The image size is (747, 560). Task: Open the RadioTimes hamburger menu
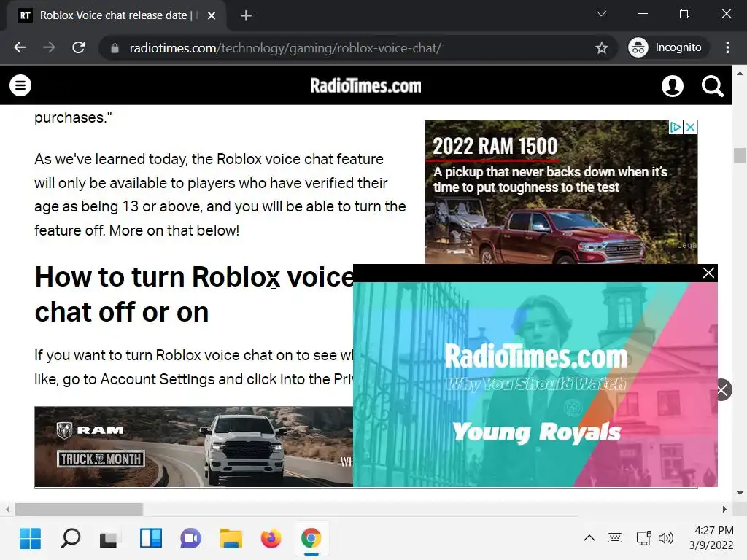tap(20, 86)
